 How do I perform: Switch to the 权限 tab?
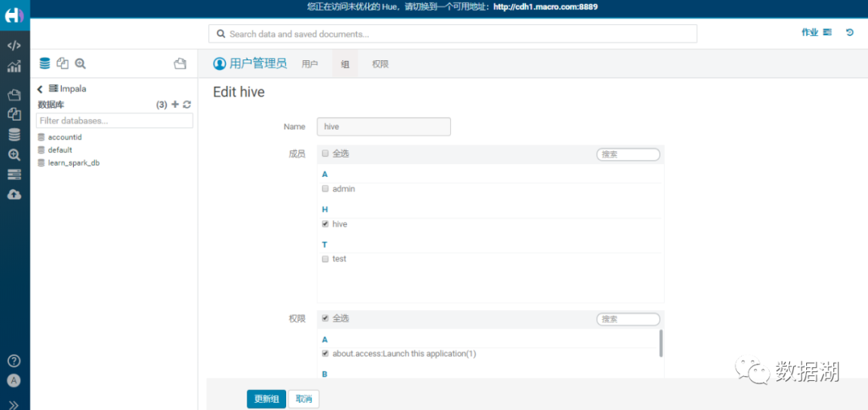[x=380, y=64]
